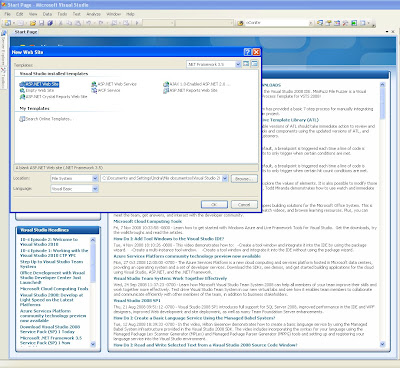
Task: Open Object Browser toolbar icon
Action: 337,23
